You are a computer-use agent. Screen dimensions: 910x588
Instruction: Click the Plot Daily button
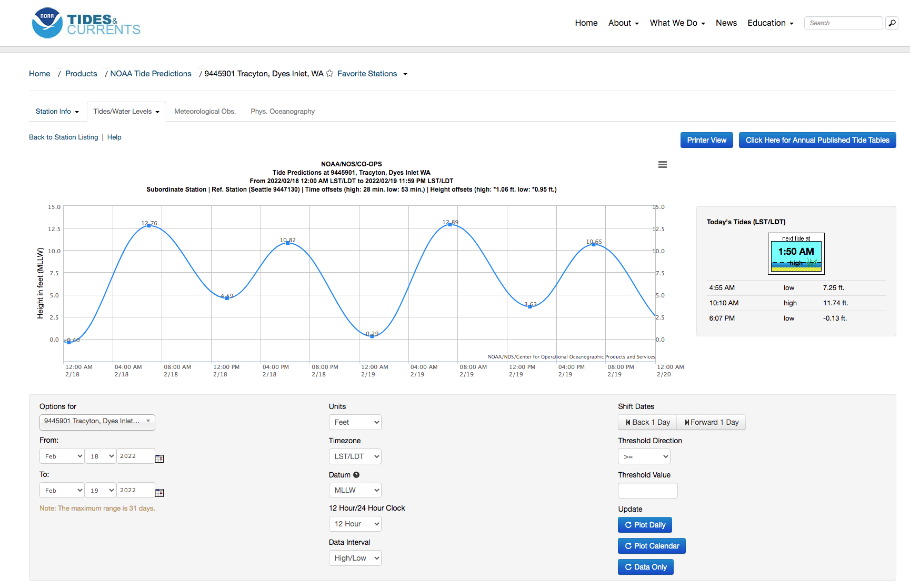tap(645, 525)
